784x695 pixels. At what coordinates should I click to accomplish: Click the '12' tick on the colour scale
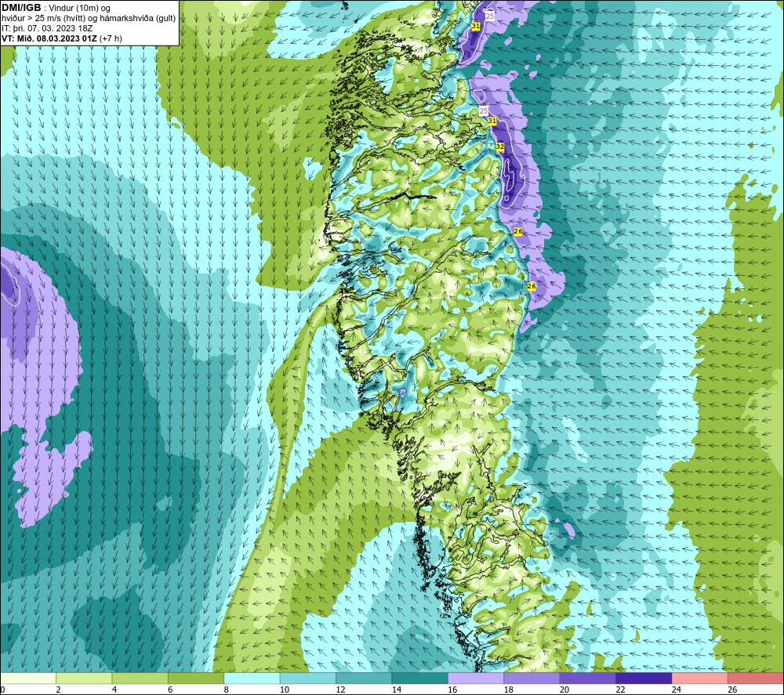tap(340, 690)
